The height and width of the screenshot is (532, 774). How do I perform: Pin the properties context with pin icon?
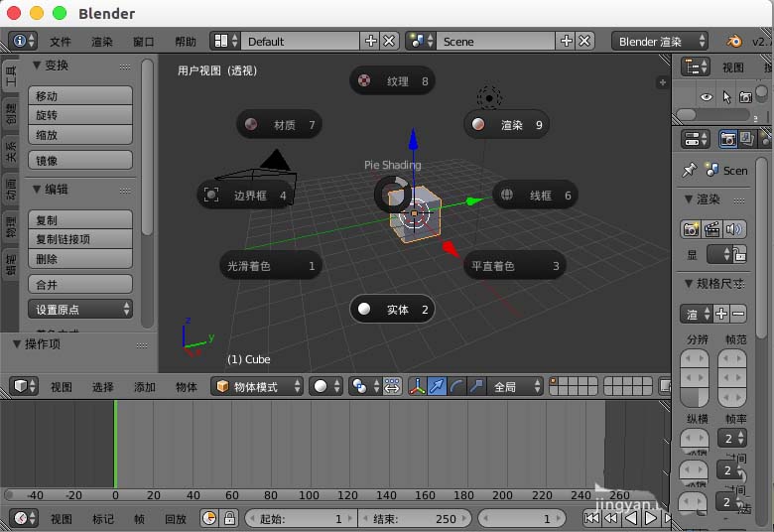(x=689, y=170)
